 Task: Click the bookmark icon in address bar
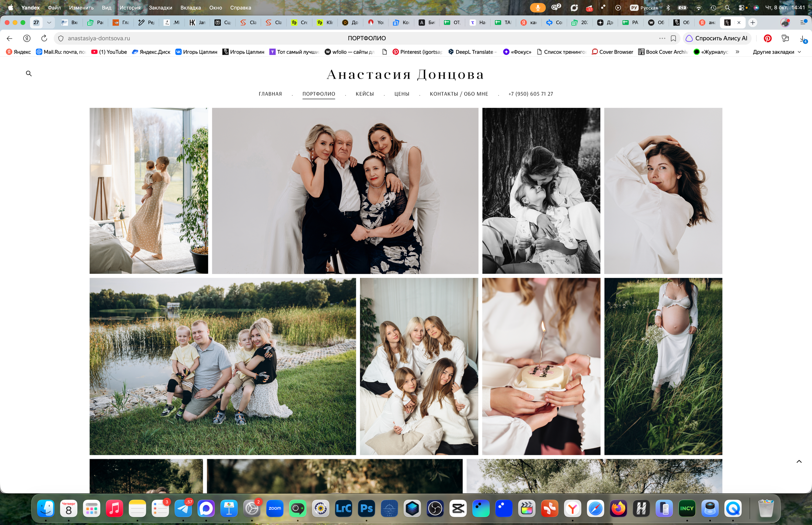click(x=673, y=38)
